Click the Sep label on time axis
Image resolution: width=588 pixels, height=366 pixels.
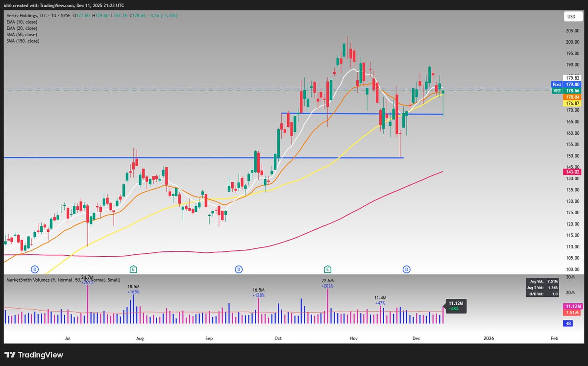click(209, 339)
